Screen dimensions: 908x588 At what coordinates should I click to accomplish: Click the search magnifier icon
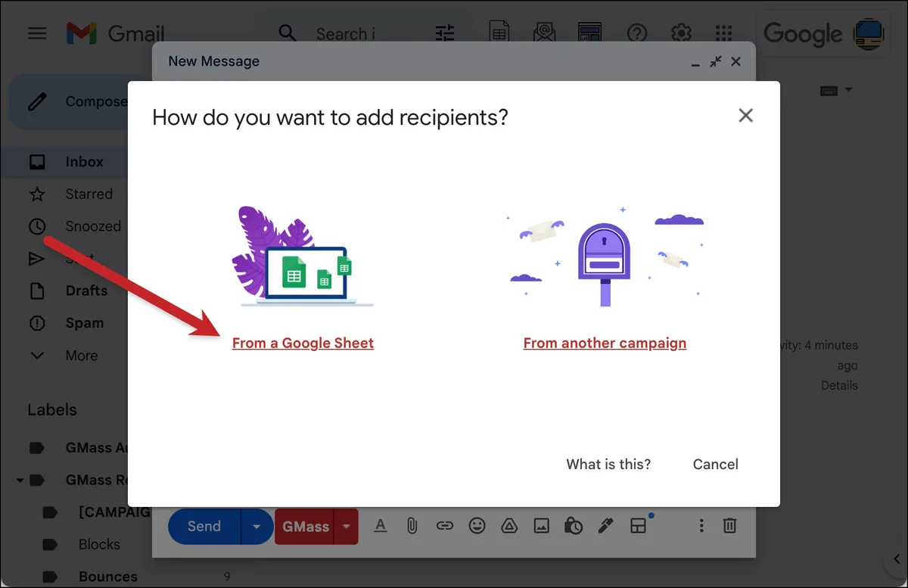pos(288,33)
